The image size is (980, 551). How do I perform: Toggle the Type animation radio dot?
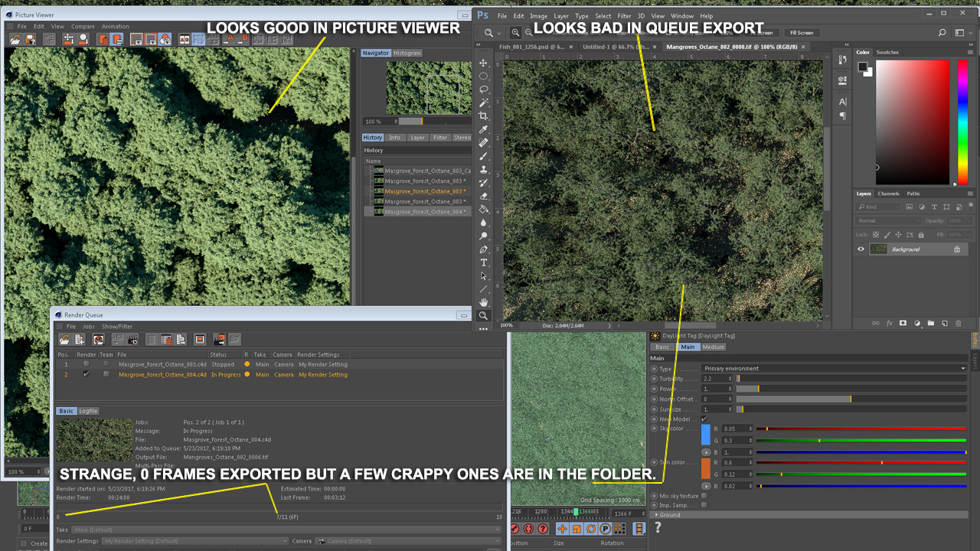654,368
